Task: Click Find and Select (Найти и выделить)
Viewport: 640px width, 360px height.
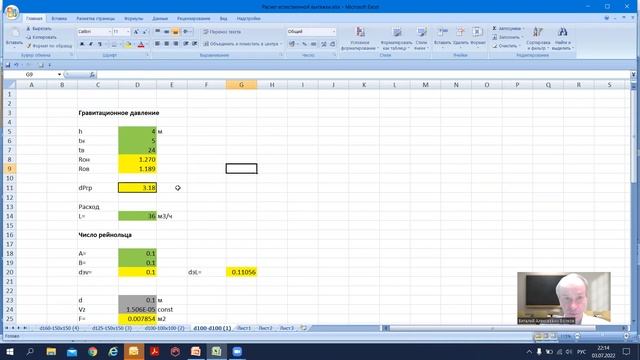Action: (x=562, y=38)
